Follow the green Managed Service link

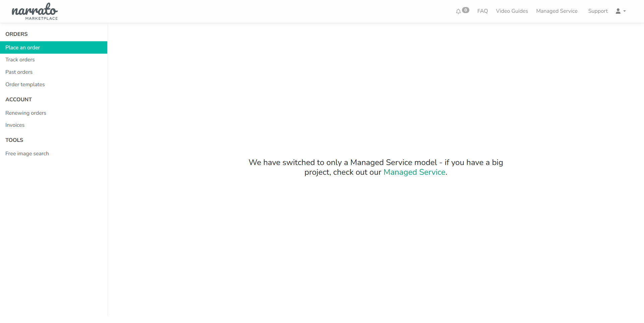tap(414, 172)
